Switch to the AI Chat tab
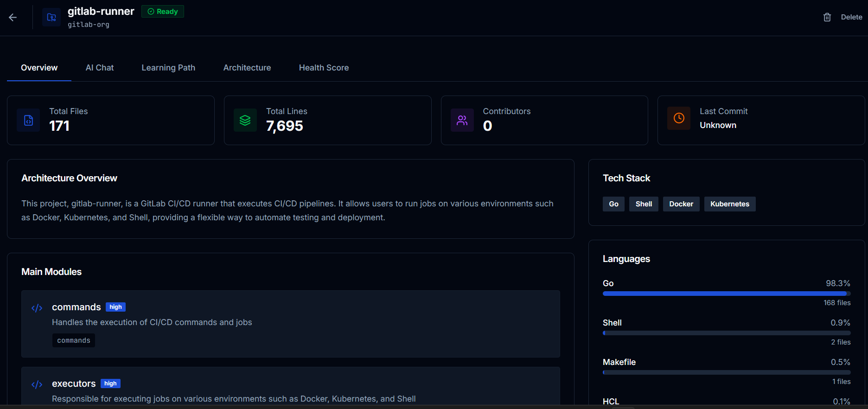 pyautogui.click(x=100, y=68)
